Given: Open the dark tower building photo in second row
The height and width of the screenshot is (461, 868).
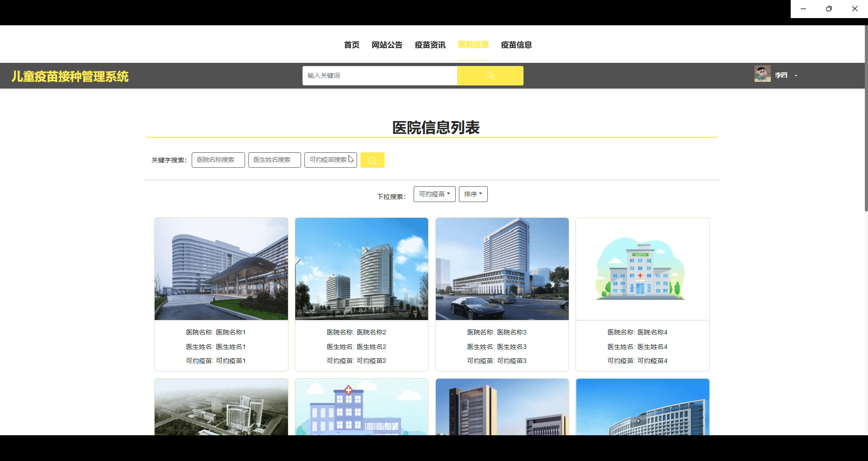Looking at the screenshot, I should click(502, 407).
